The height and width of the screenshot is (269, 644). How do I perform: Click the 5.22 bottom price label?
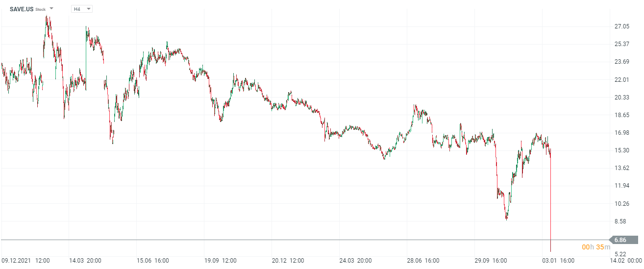[x=621, y=254]
